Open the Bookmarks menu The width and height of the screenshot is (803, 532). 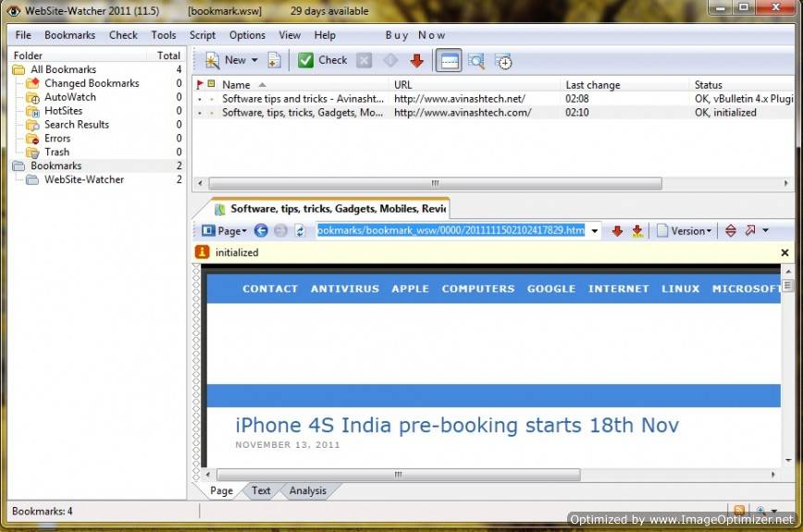tap(69, 35)
